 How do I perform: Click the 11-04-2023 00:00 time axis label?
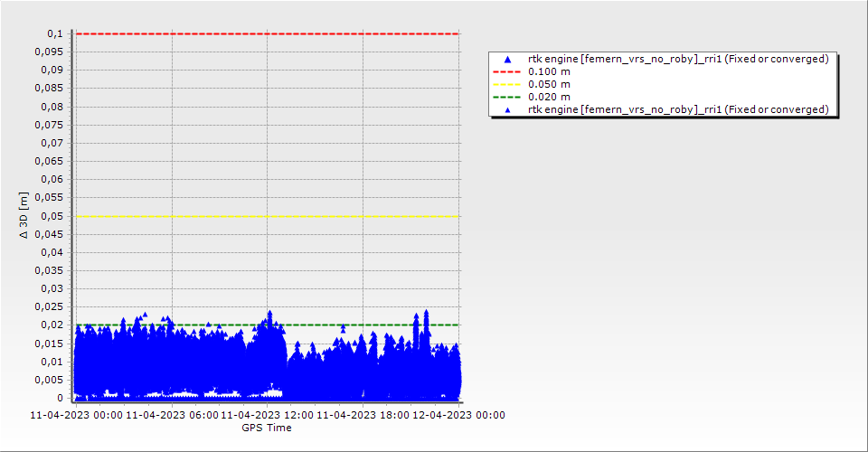pos(76,415)
